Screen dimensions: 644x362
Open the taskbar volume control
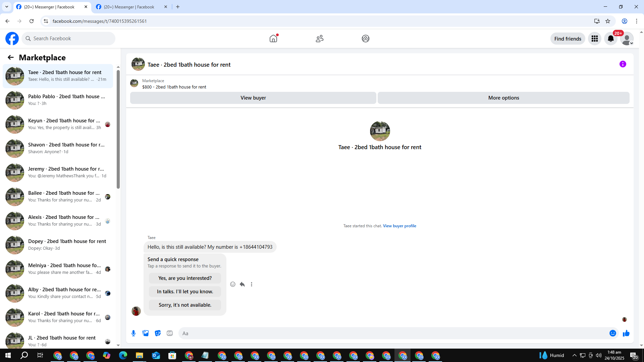pyautogui.click(x=599, y=355)
